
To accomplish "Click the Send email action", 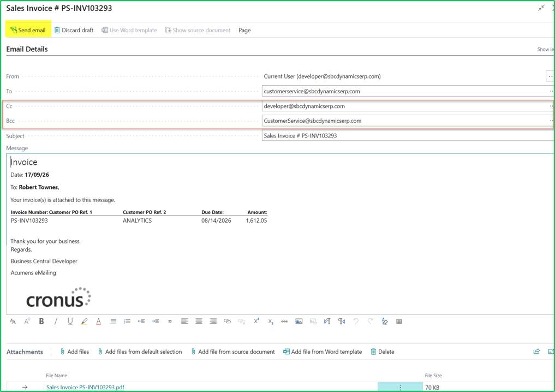I will pyautogui.click(x=28, y=30).
